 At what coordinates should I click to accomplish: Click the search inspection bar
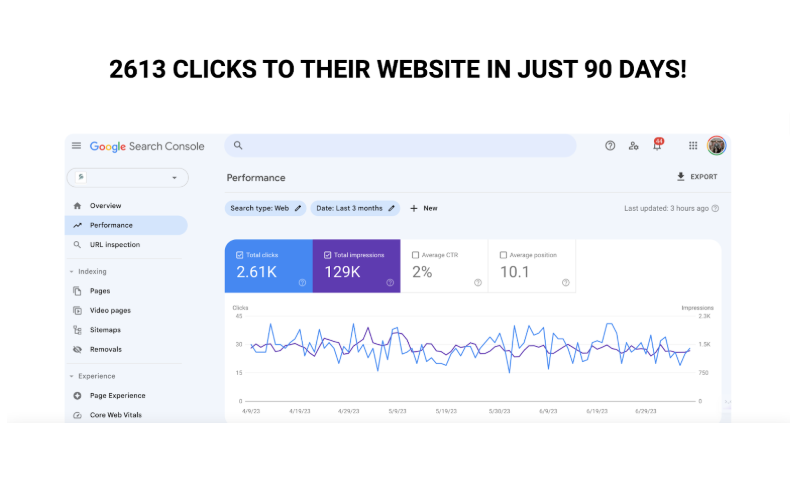click(x=400, y=146)
